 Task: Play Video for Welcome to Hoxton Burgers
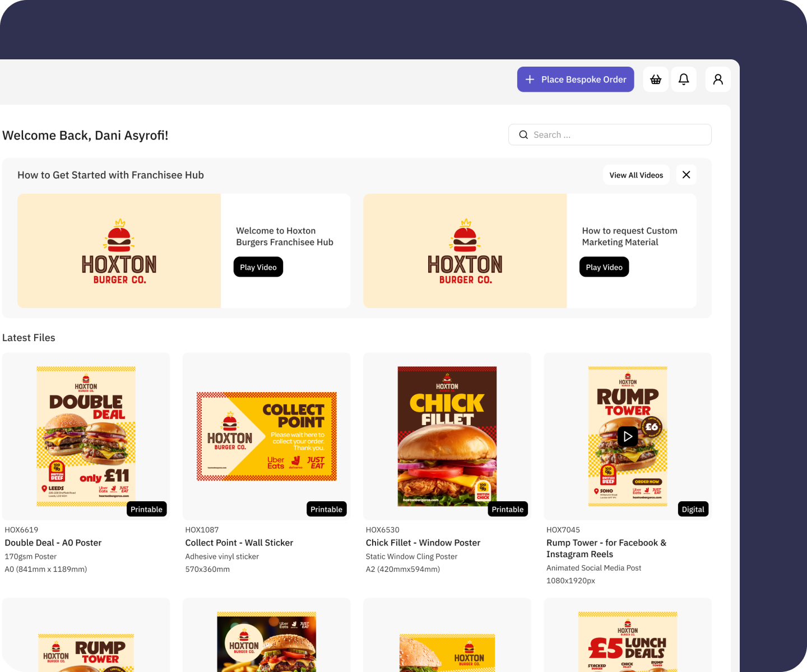258,267
